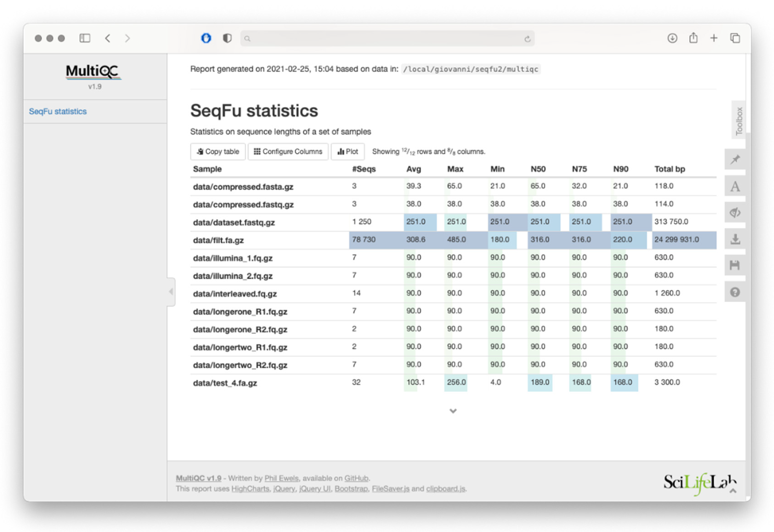
Task: Click the privacy shield icon
Action: tap(227, 38)
